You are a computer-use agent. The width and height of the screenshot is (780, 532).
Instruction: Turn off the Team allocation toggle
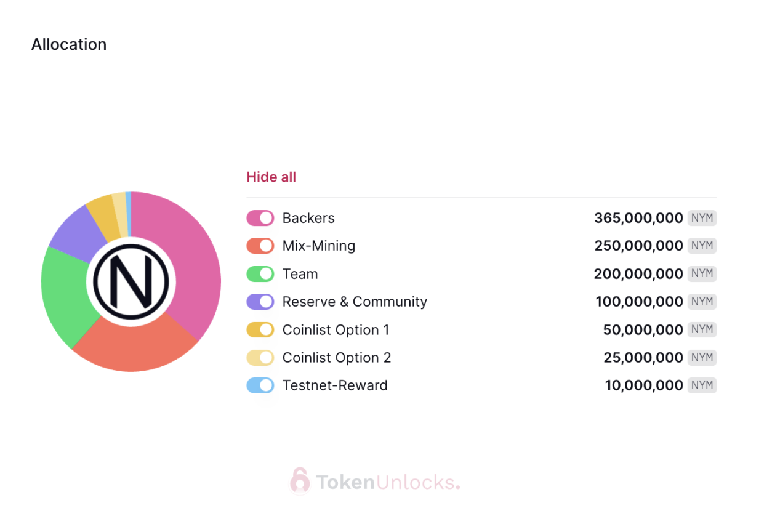pos(260,274)
